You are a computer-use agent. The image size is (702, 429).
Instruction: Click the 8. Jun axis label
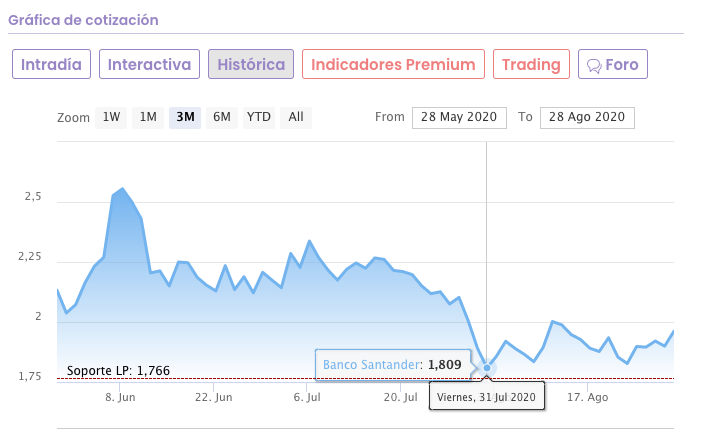[x=120, y=397]
